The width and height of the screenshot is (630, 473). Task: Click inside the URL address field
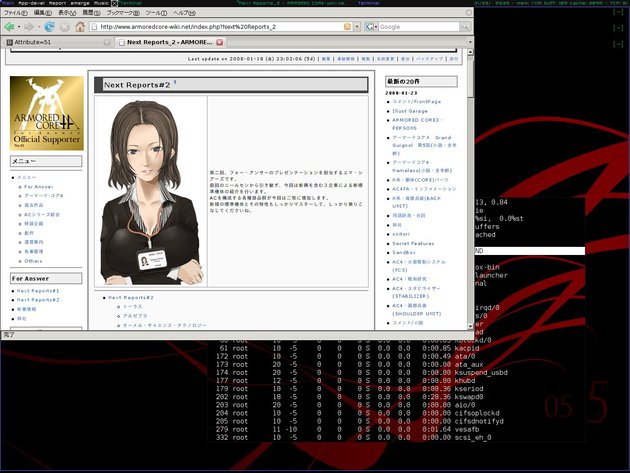[221, 27]
